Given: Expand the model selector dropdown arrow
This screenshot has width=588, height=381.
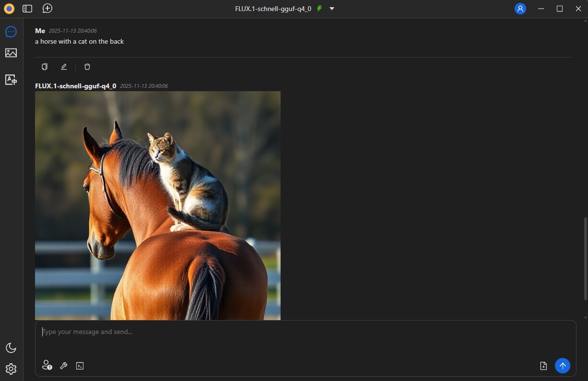Looking at the screenshot, I should [332, 9].
